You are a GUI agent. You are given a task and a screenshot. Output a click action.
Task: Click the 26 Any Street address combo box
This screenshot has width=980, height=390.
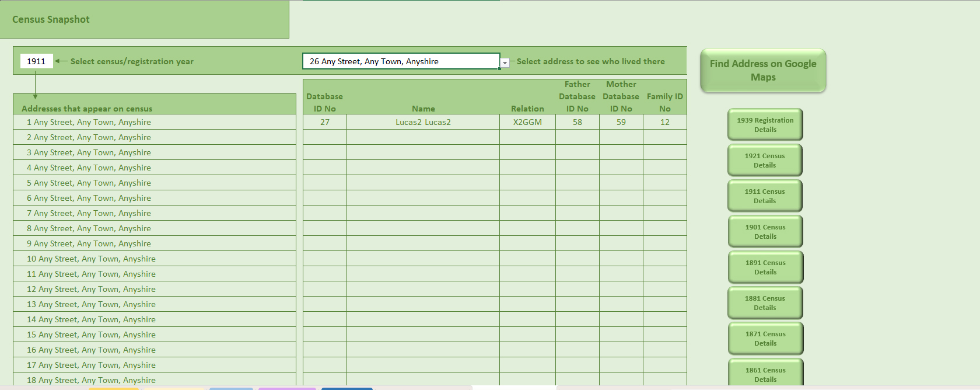pos(401,61)
